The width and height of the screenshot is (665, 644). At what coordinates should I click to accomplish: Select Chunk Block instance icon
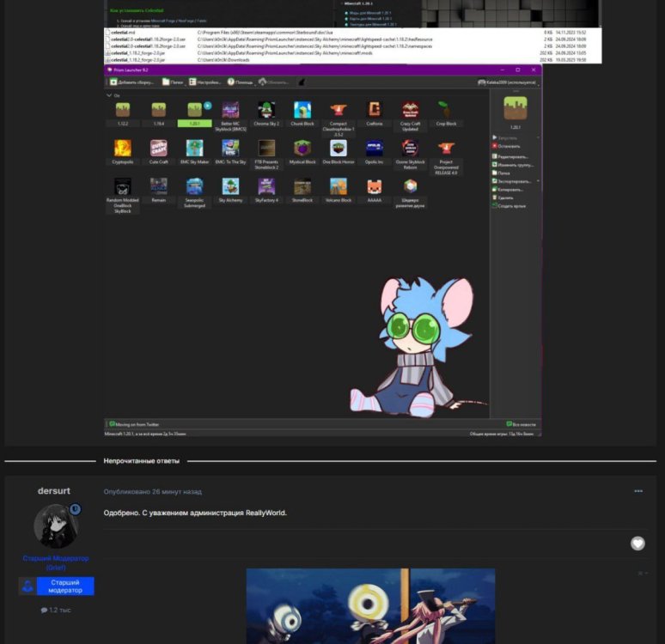302,110
